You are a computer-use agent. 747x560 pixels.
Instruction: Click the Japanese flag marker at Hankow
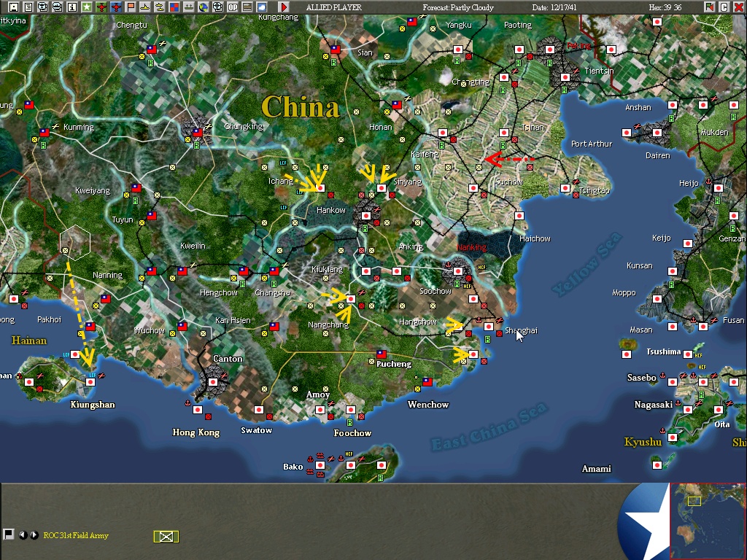(366, 216)
